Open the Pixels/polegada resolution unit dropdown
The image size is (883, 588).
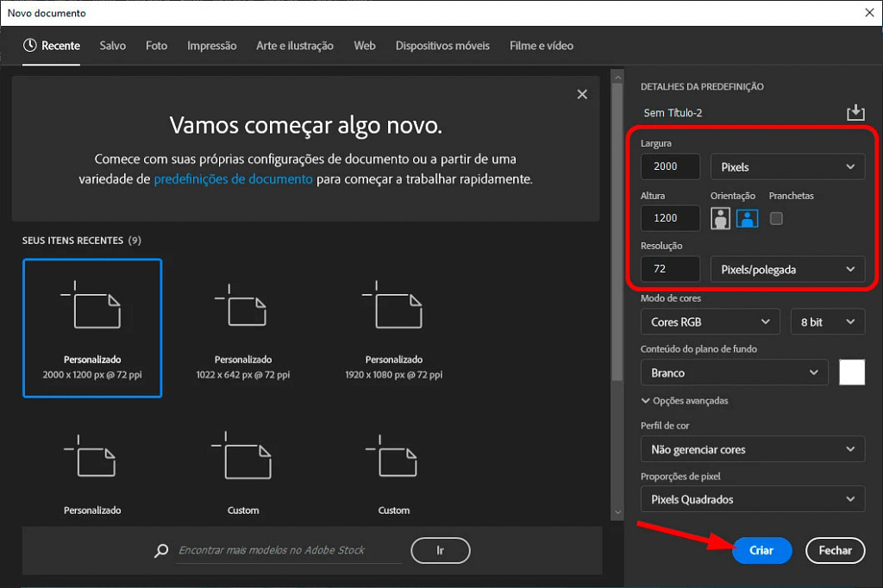tap(787, 270)
